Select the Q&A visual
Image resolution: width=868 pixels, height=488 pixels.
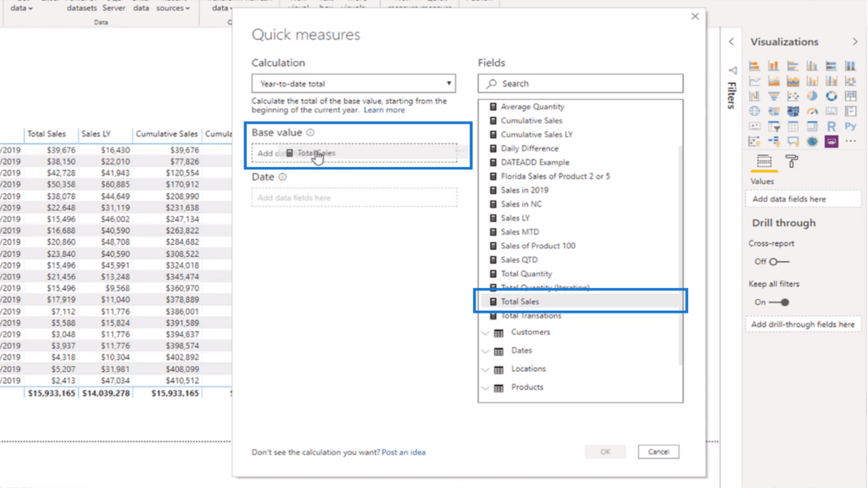coord(793,141)
